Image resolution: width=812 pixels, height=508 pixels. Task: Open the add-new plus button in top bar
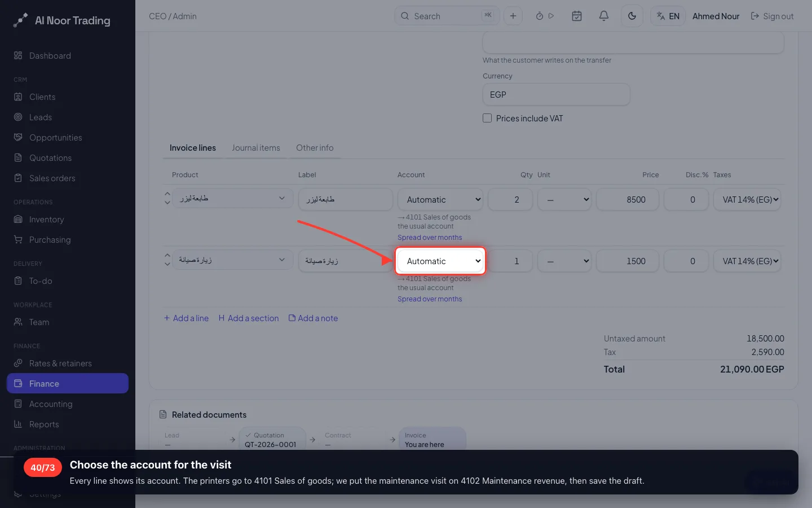pyautogui.click(x=513, y=16)
